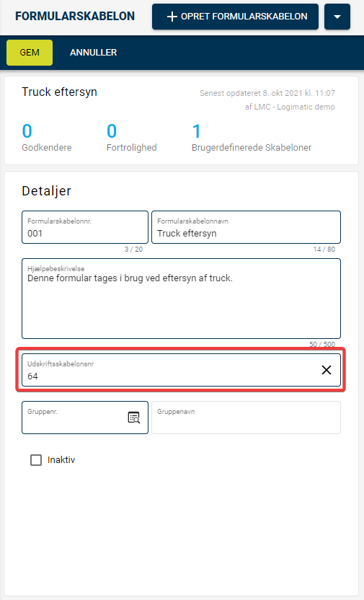Click the Formularskabelonnr. field containing 001

coord(85,227)
